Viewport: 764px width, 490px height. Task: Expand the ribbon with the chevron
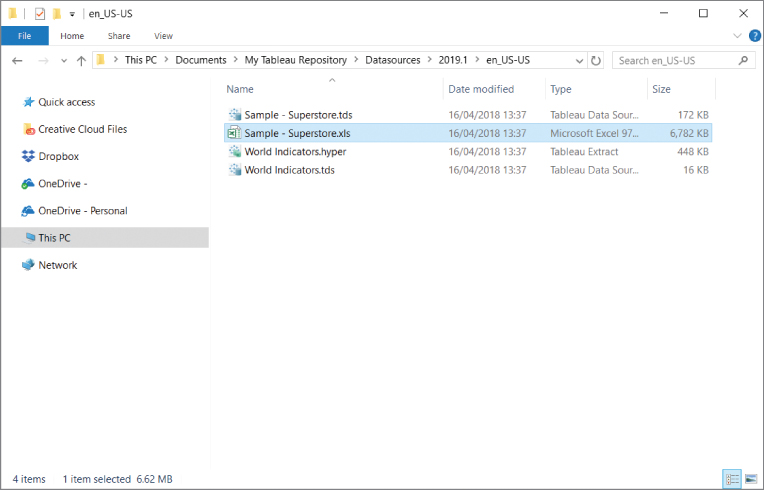pos(737,36)
